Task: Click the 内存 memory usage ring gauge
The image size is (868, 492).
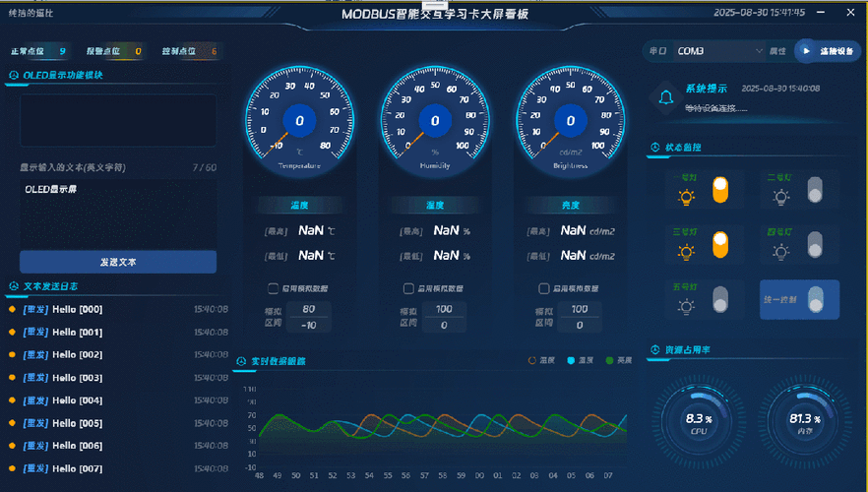Action: (x=805, y=423)
